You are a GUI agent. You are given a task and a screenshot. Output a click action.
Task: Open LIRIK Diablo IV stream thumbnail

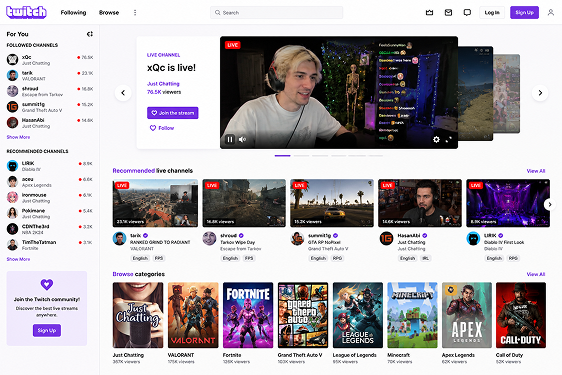[508, 203]
